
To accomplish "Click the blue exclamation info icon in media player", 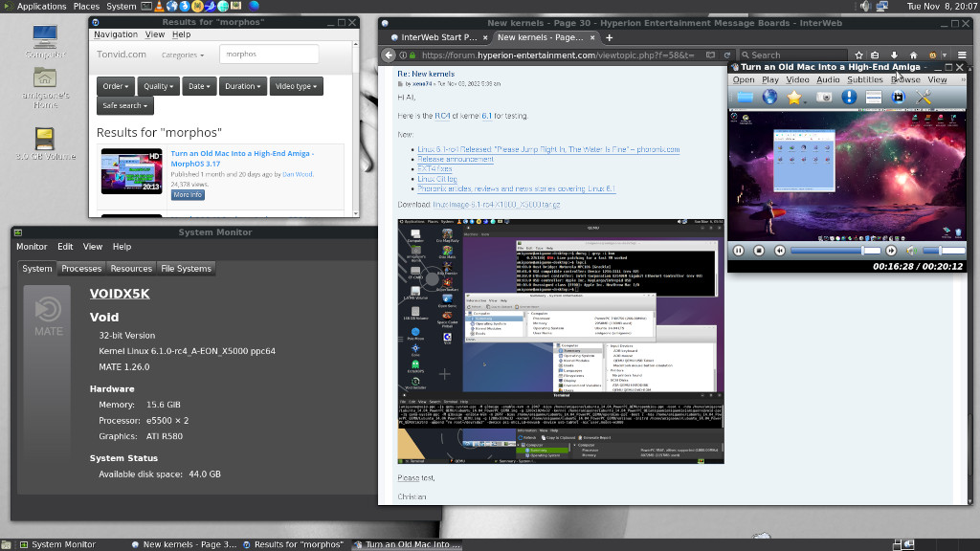I will [x=849, y=97].
